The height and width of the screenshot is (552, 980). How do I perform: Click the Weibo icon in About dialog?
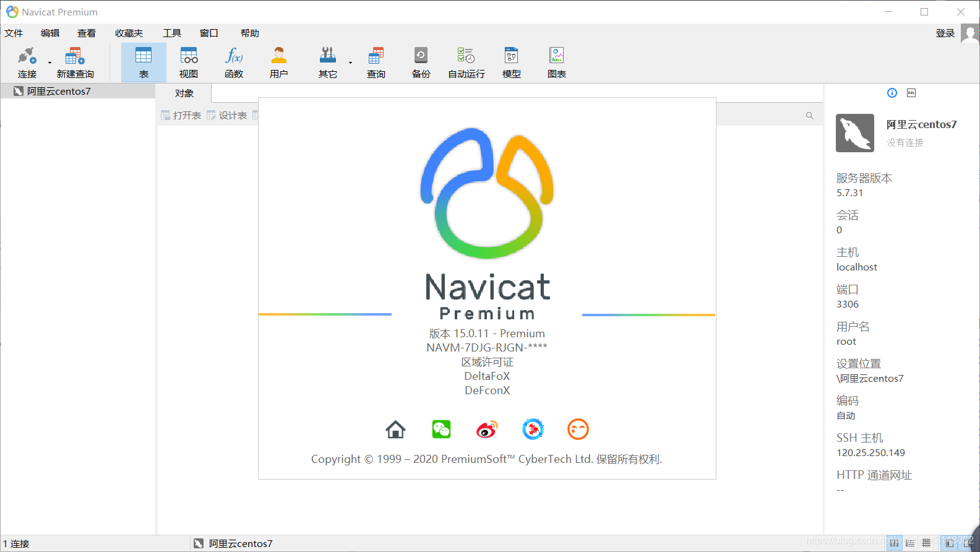click(x=487, y=429)
